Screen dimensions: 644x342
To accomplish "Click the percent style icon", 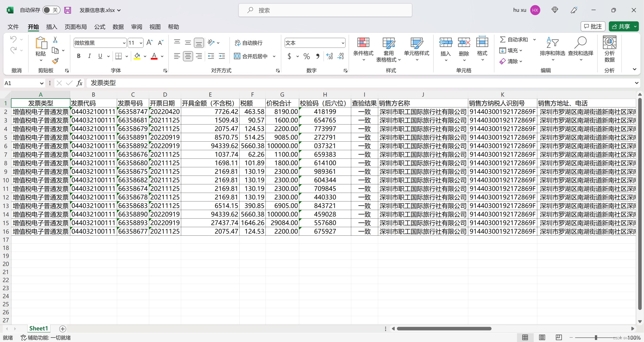I will (x=307, y=56).
